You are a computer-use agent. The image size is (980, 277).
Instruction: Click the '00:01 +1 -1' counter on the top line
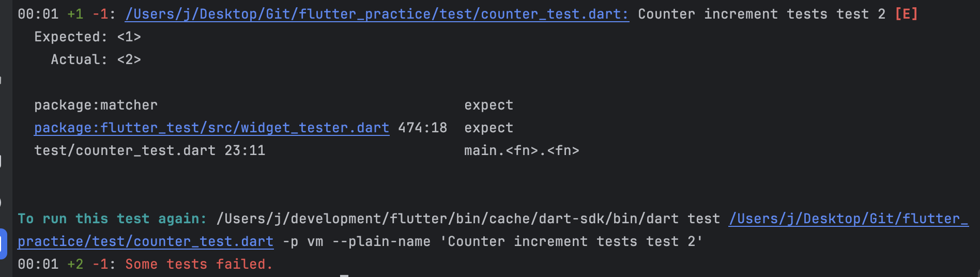tap(63, 14)
